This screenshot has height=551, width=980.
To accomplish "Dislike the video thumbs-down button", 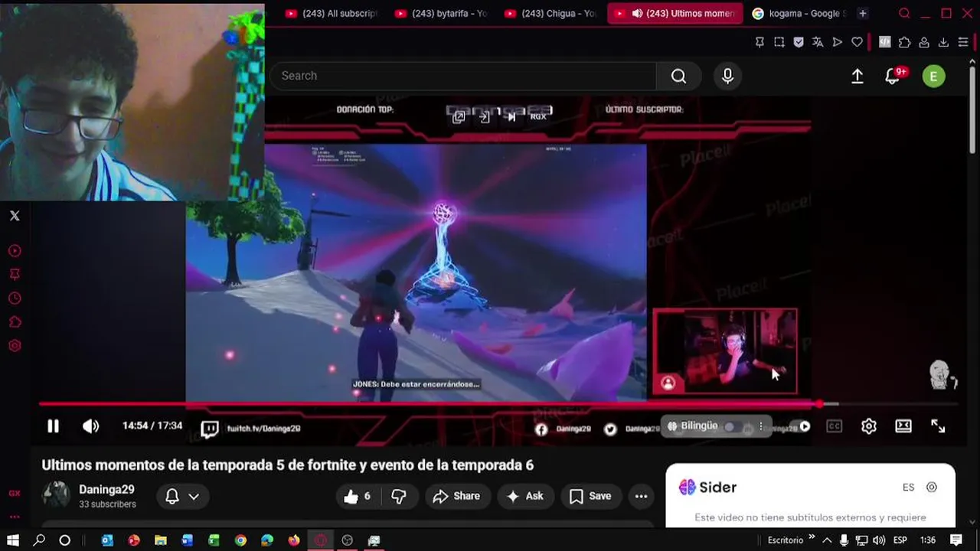I will pos(398,496).
